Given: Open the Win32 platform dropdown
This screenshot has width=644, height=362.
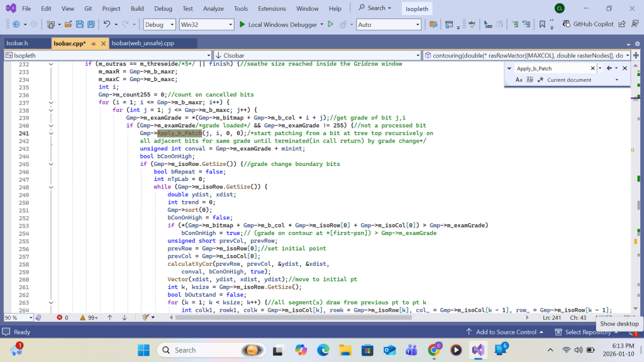Looking at the screenshot, I should tap(206, 25).
